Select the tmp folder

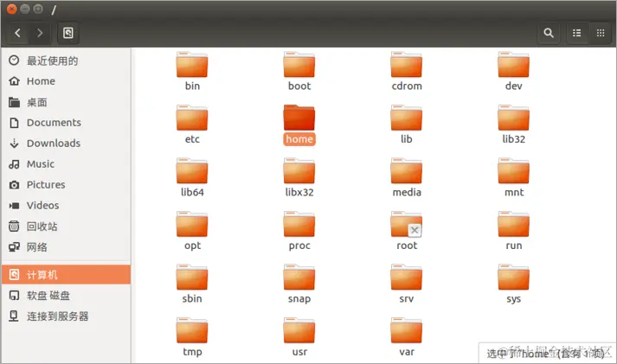[x=192, y=337]
